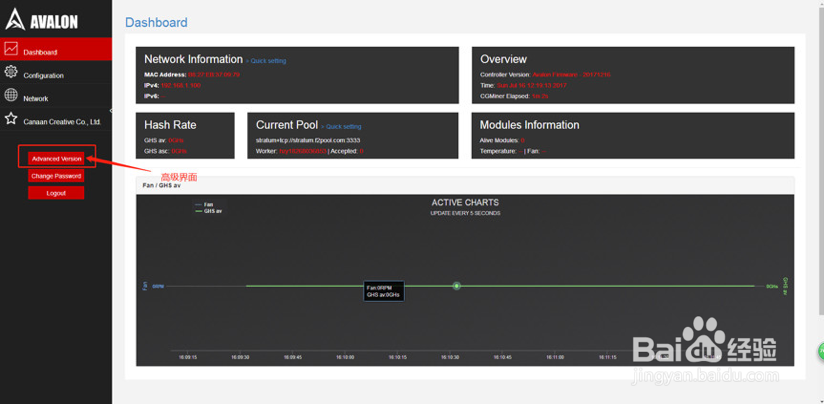Log out using the Logout button
Screen dimensions: 824x404
[56, 193]
